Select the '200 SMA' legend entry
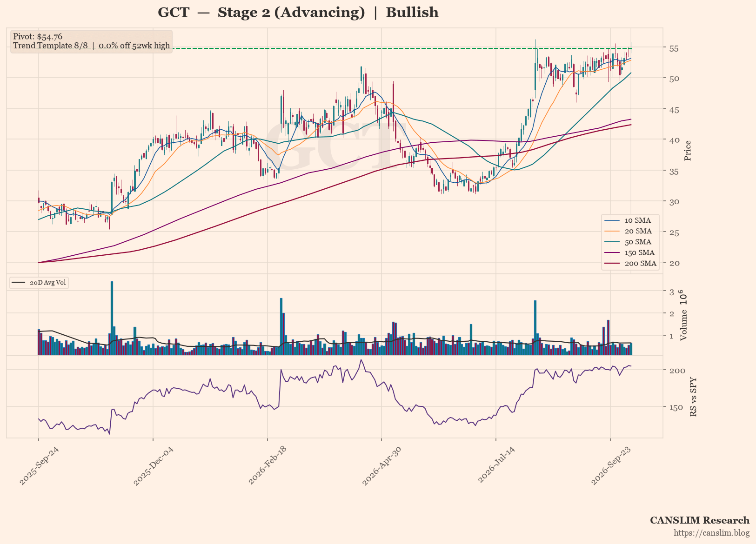The image size is (756, 544). 631,263
